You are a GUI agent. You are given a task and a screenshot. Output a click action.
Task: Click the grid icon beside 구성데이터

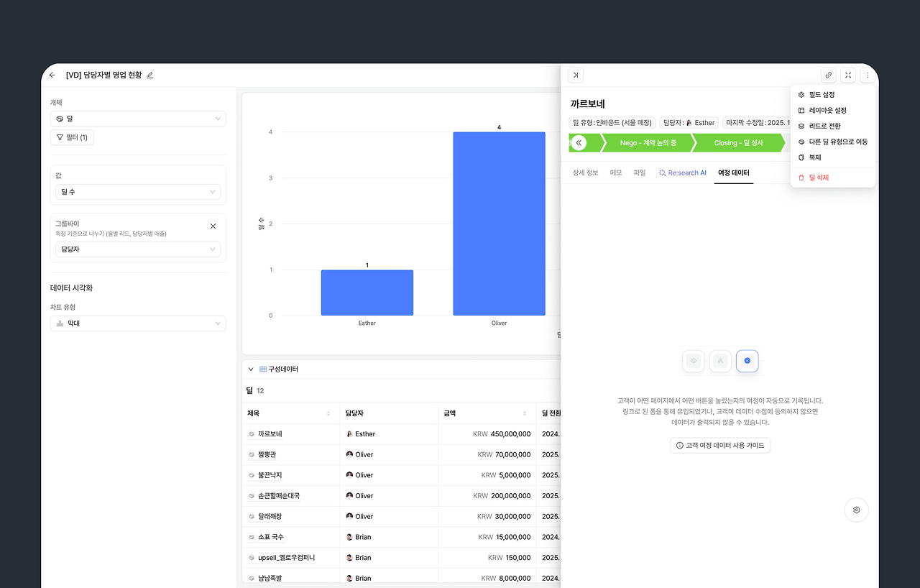pyautogui.click(x=263, y=369)
